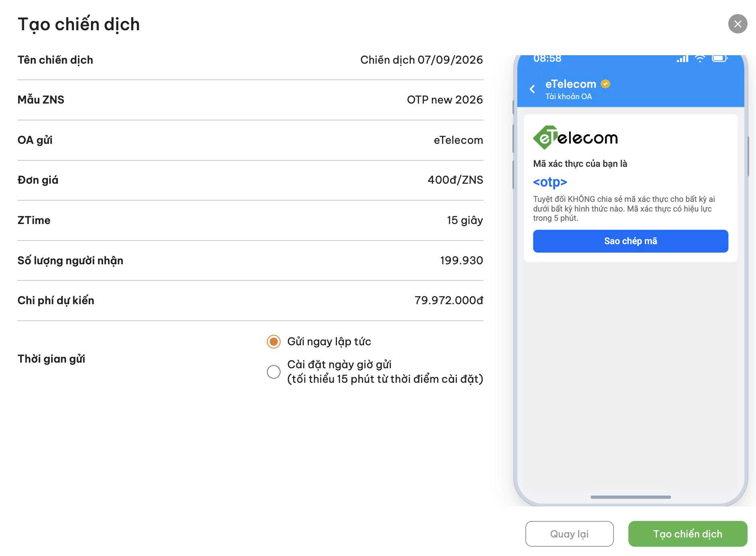Screen dimensions: 756x556
Task: Click the verified badge beside eTelecom
Action: (x=605, y=84)
